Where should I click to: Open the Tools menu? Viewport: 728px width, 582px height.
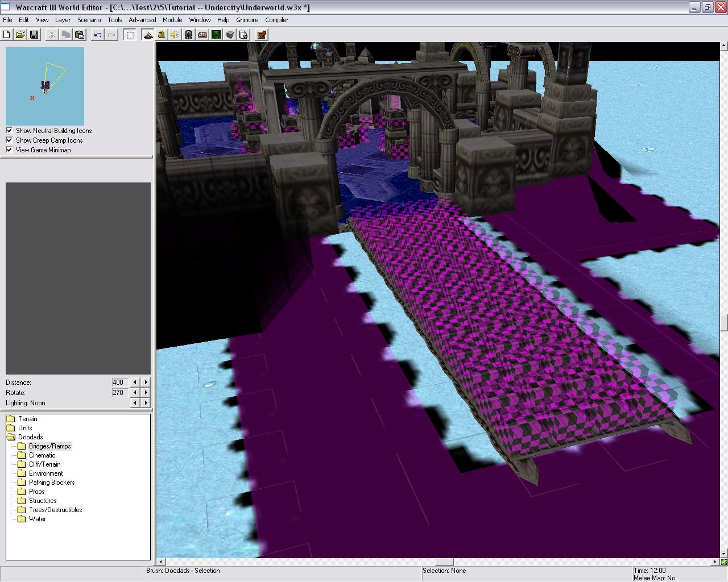[115, 20]
